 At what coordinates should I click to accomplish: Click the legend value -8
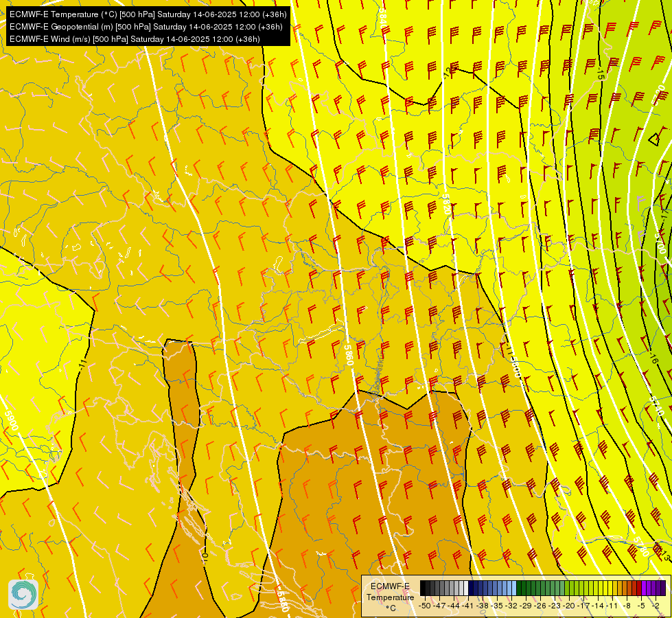(x=627, y=606)
